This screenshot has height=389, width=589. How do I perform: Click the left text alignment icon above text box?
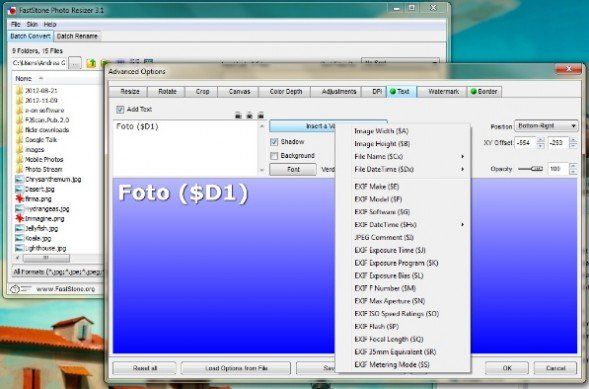(238, 115)
